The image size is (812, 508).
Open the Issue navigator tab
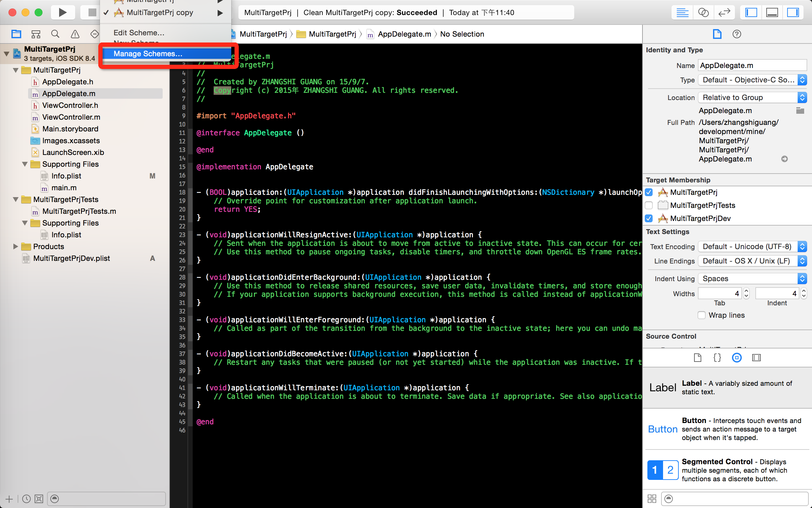click(x=75, y=34)
